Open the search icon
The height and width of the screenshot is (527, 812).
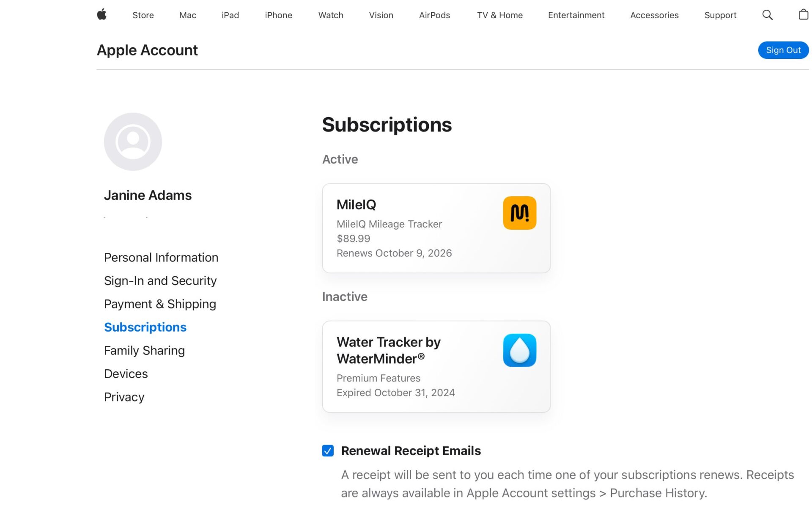coord(767,15)
